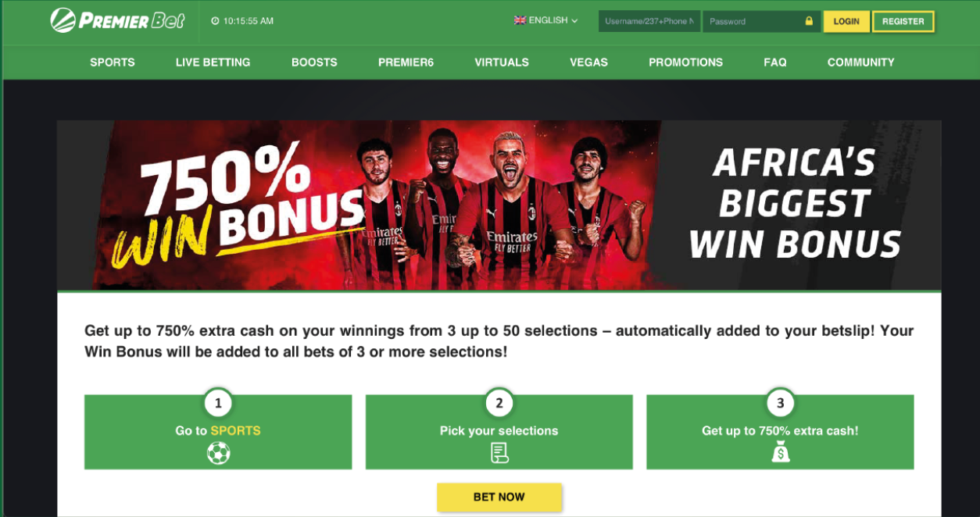
Task: Open the PROMOTIONS page
Action: click(x=685, y=62)
